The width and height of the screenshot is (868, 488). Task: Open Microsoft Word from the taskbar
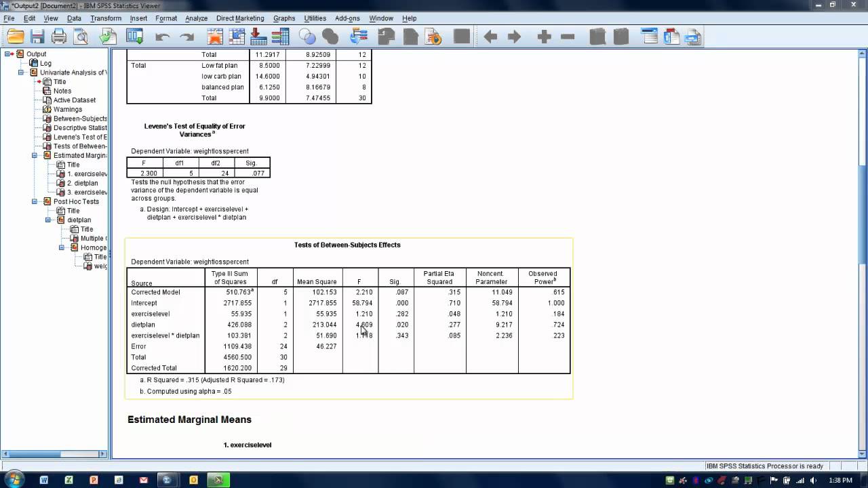coord(44,480)
